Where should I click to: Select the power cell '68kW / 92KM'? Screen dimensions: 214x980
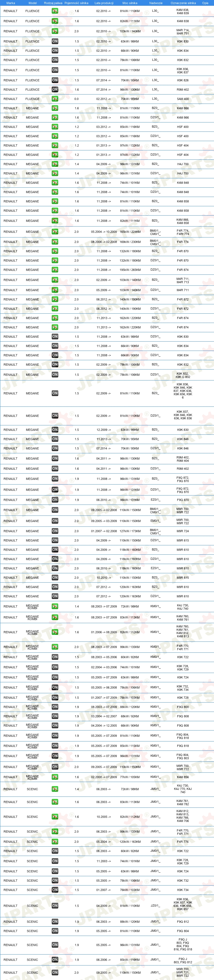pyautogui.click(x=130, y=716)
